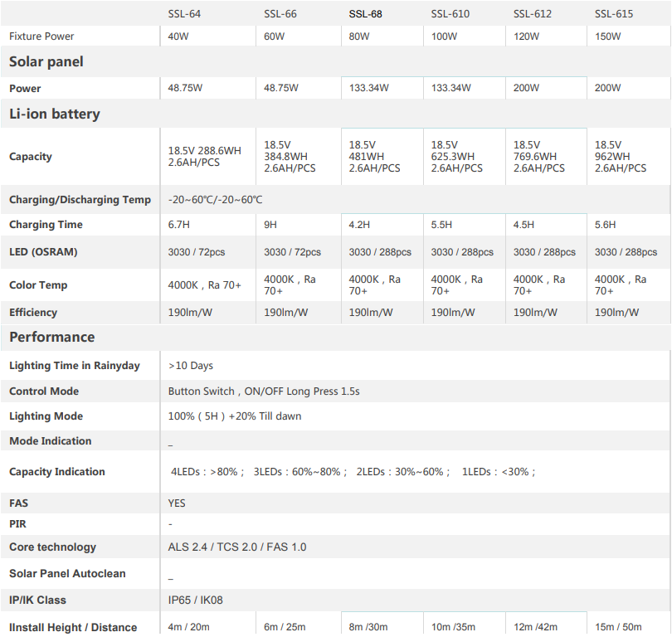Select the 150W fixture power cell
The image size is (672, 637).
tap(607, 36)
